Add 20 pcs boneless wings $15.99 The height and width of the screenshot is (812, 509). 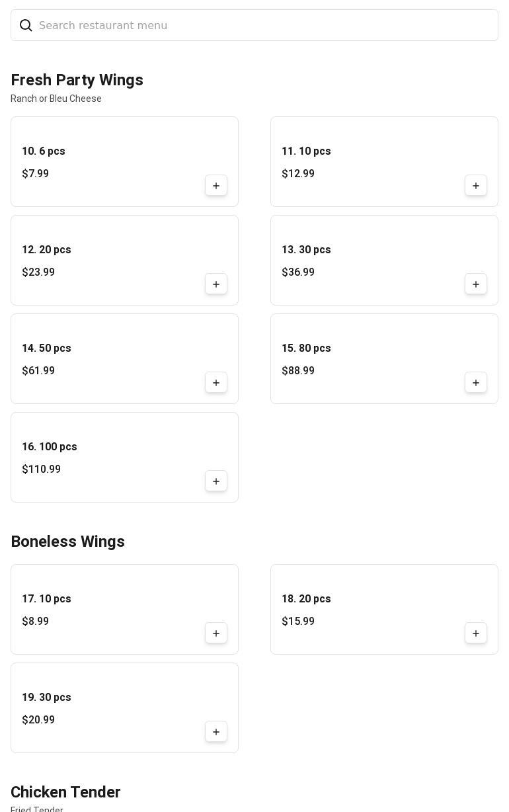coord(476,633)
